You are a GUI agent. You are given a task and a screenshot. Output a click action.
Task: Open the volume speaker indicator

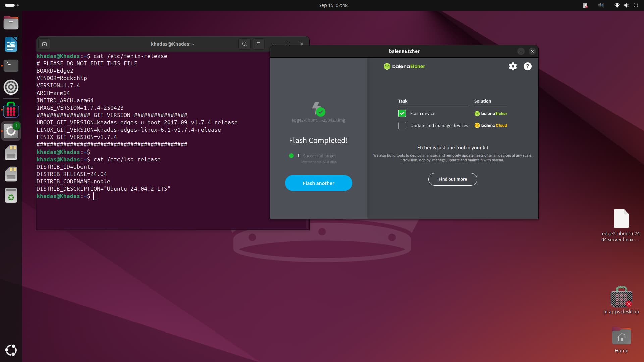coord(626,5)
